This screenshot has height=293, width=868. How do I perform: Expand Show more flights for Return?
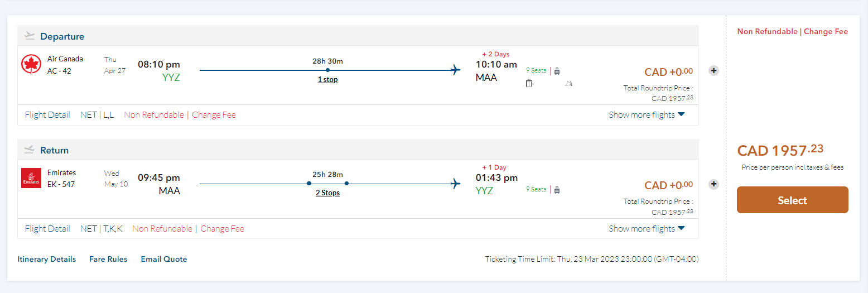pos(647,228)
